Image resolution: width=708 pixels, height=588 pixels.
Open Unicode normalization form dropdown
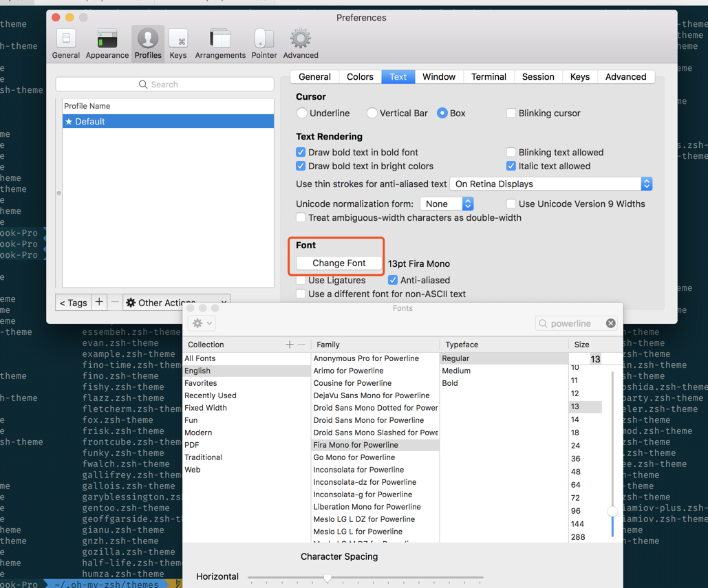pyautogui.click(x=447, y=204)
